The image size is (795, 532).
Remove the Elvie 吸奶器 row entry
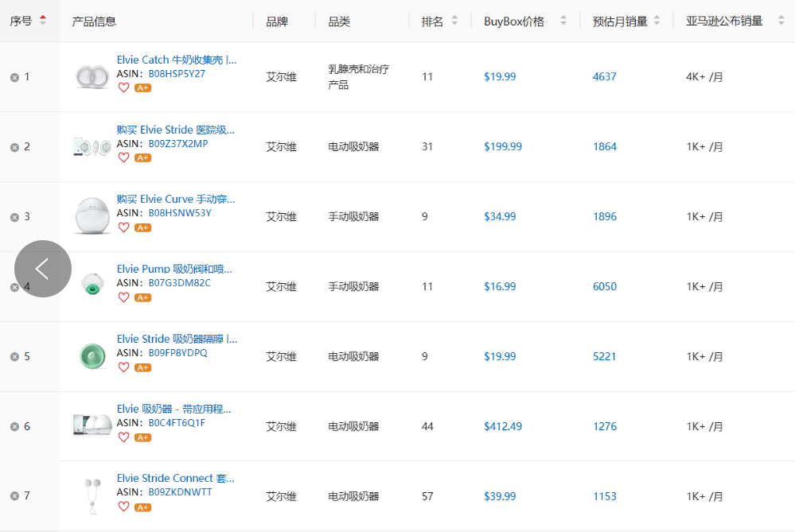click(13, 426)
